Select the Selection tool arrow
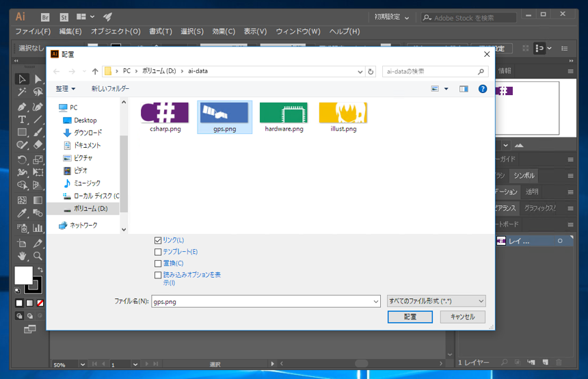This screenshot has height=379, width=588. pos(22,79)
